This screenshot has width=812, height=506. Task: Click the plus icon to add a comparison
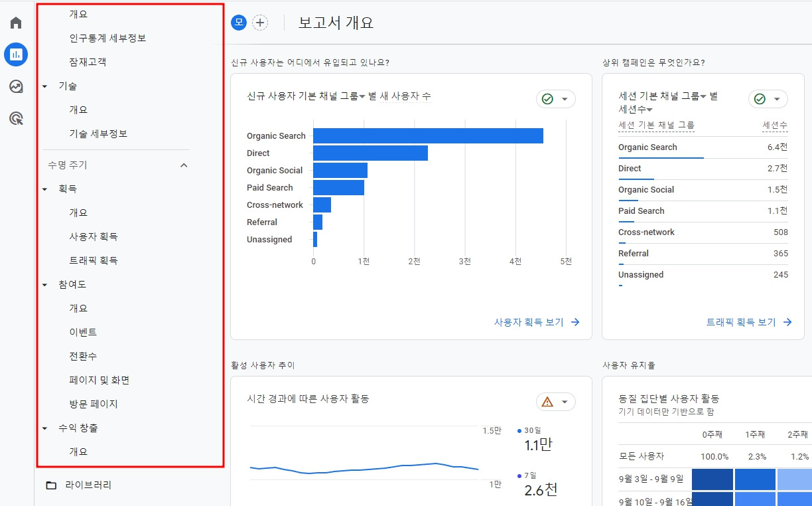(x=260, y=22)
